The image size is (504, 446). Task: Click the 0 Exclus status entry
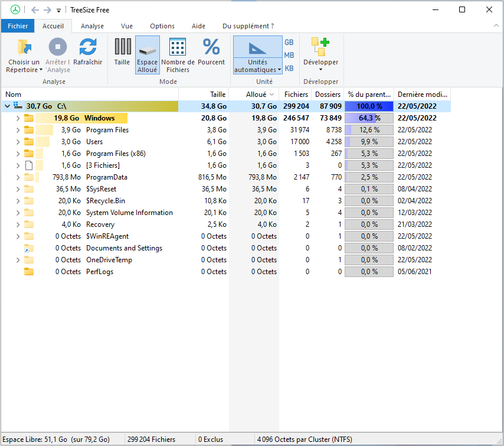(x=211, y=440)
